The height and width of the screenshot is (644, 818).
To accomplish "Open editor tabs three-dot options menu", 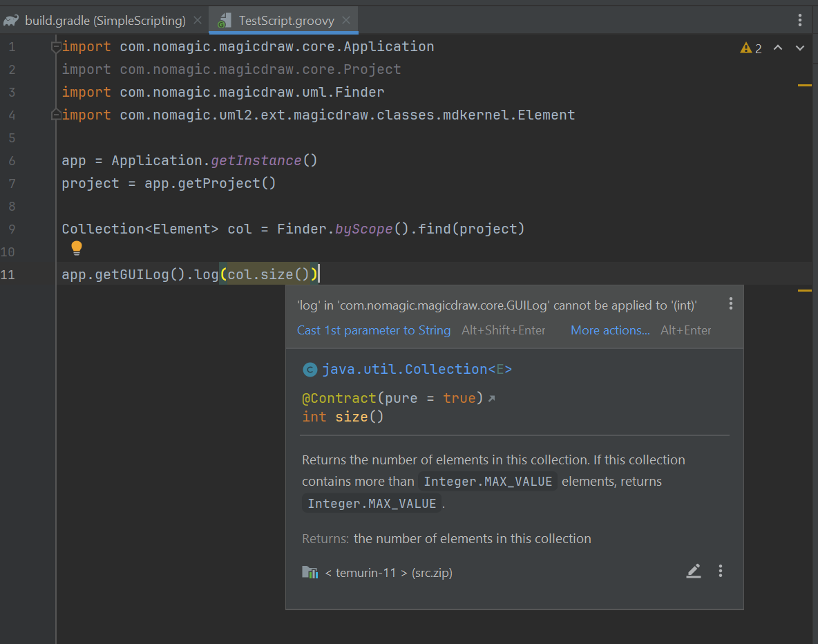I will point(800,21).
